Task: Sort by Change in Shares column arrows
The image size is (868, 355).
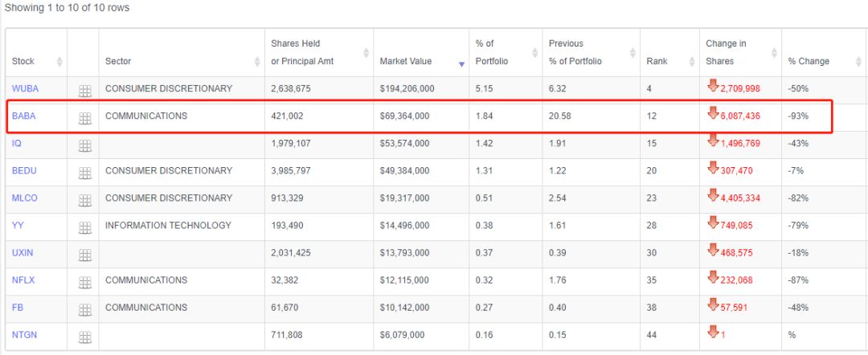Action: 774,52
